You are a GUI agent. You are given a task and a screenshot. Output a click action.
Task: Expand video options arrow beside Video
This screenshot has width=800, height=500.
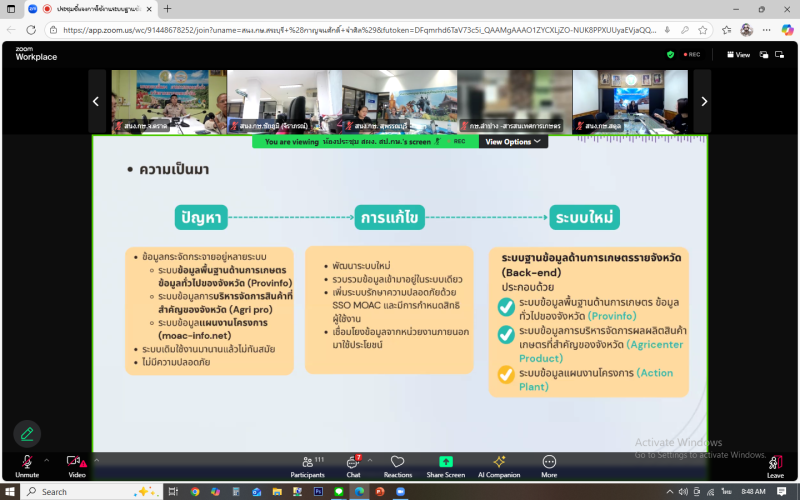point(97,461)
